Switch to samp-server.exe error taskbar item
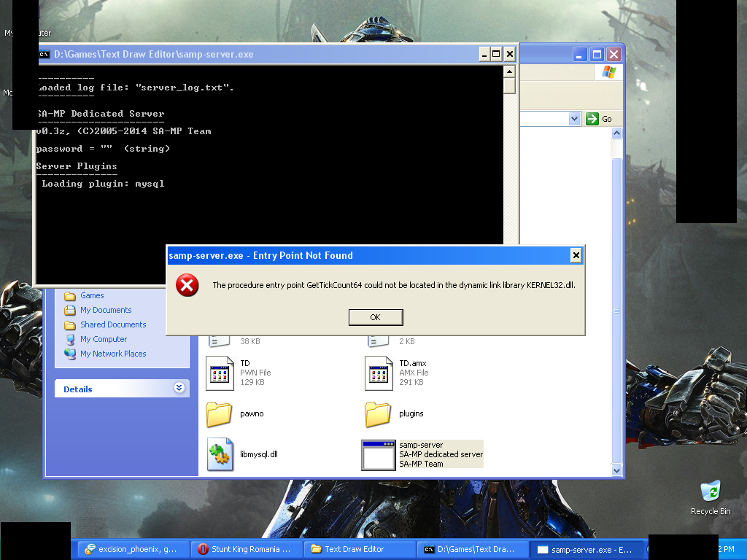Screen dimensions: 747x560 click(587, 549)
